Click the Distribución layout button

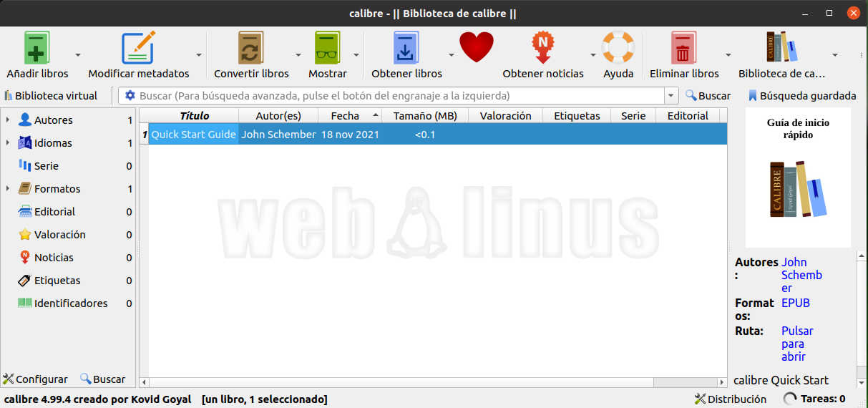[731, 399]
